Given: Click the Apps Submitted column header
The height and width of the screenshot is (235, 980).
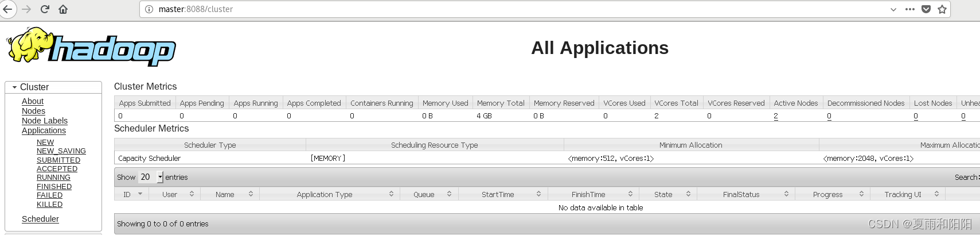Looking at the screenshot, I should coord(145,103).
